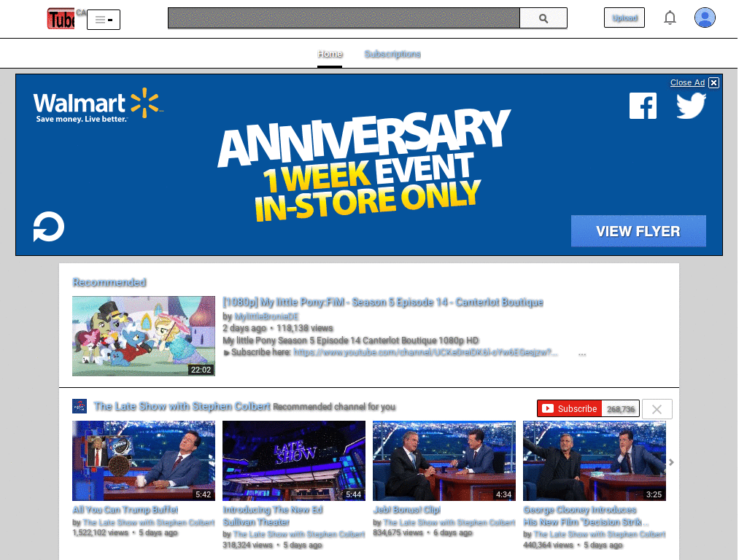The image size is (747, 560).
Task: Open MylittleBronieDE channel link
Action: click(x=266, y=316)
